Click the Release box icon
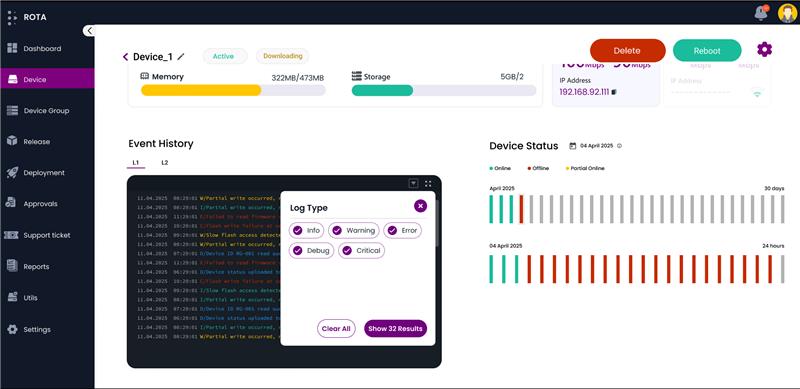The image size is (800, 389). pos(12,141)
